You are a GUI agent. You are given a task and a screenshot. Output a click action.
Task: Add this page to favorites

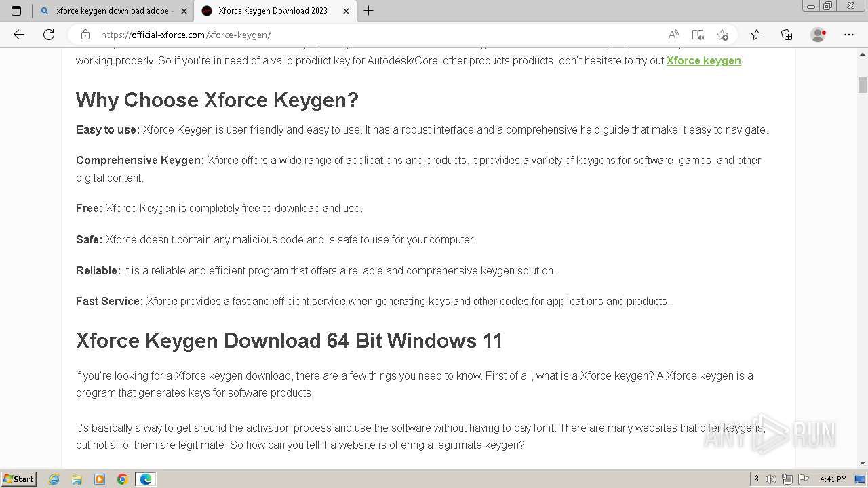coord(722,35)
